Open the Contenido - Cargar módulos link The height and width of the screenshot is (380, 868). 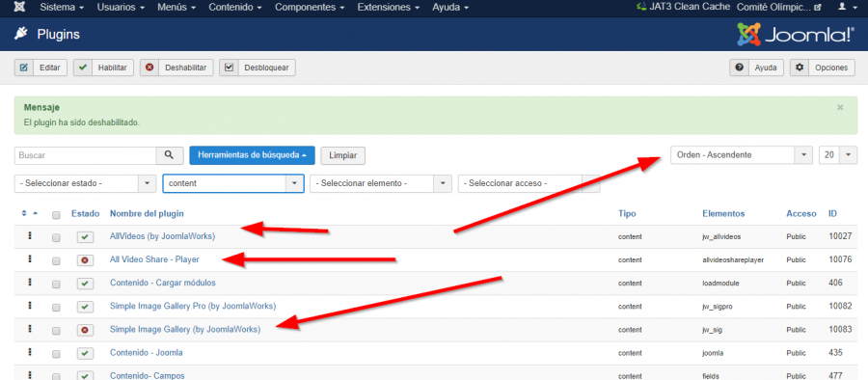(x=163, y=283)
